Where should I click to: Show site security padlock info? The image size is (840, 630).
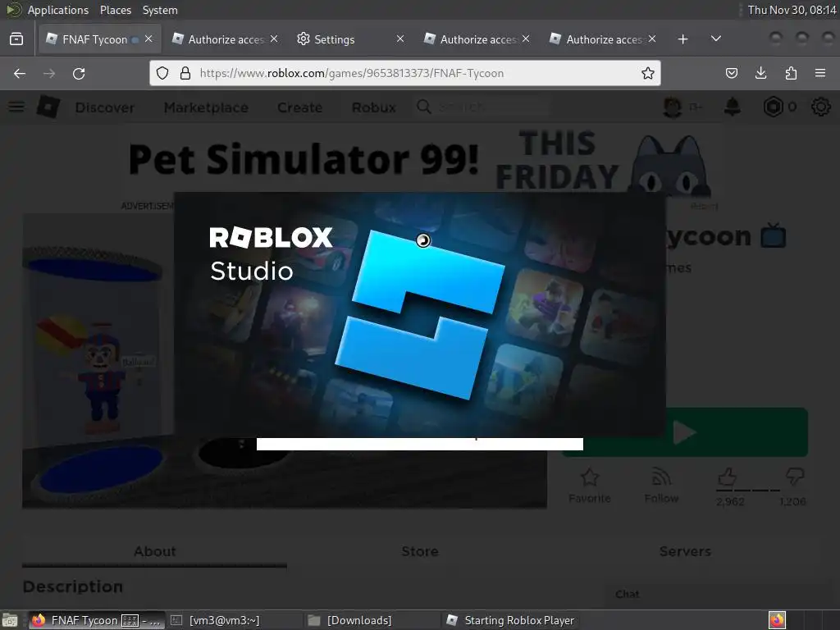click(x=185, y=73)
